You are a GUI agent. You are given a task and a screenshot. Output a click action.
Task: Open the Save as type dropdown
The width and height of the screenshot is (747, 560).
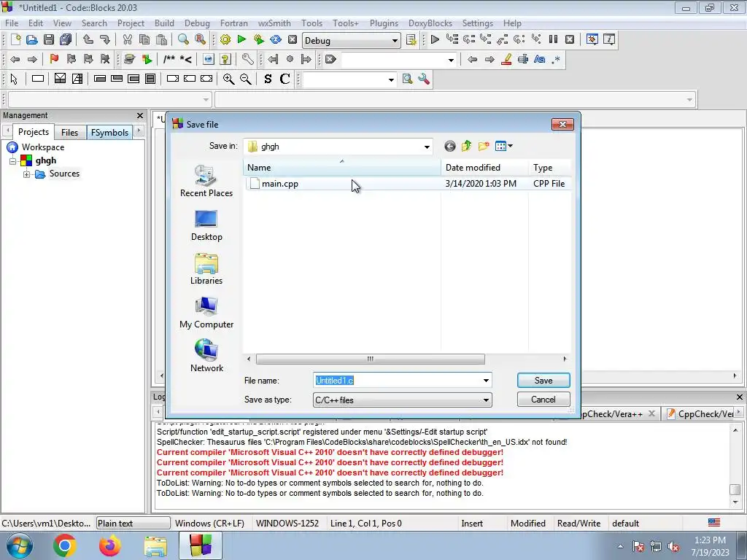pyautogui.click(x=486, y=400)
